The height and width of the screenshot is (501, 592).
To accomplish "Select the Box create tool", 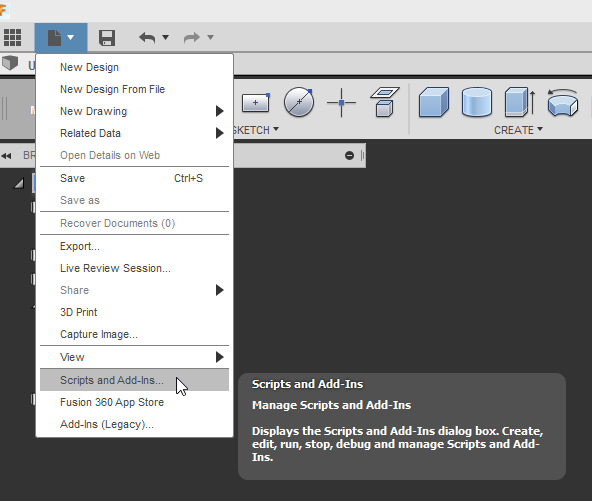I will pos(434,102).
